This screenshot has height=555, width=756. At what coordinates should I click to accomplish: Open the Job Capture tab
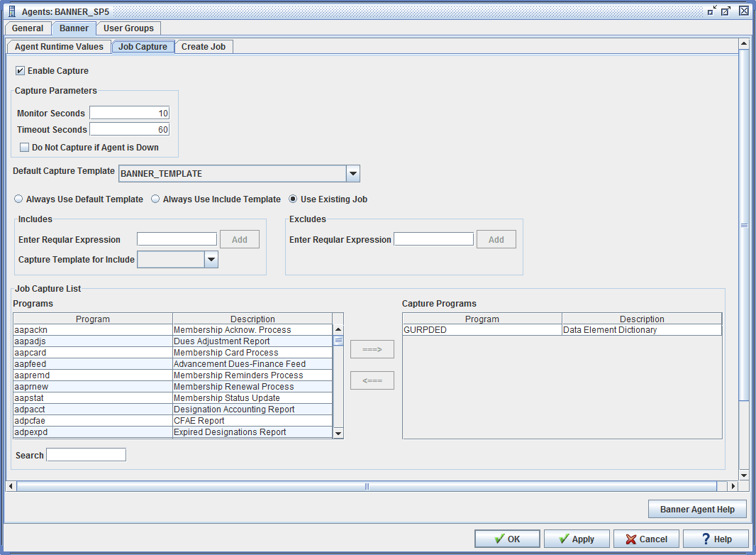143,46
